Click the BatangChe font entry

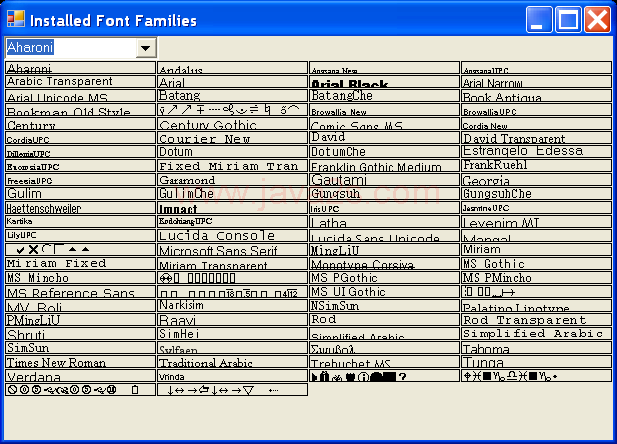coord(384,96)
